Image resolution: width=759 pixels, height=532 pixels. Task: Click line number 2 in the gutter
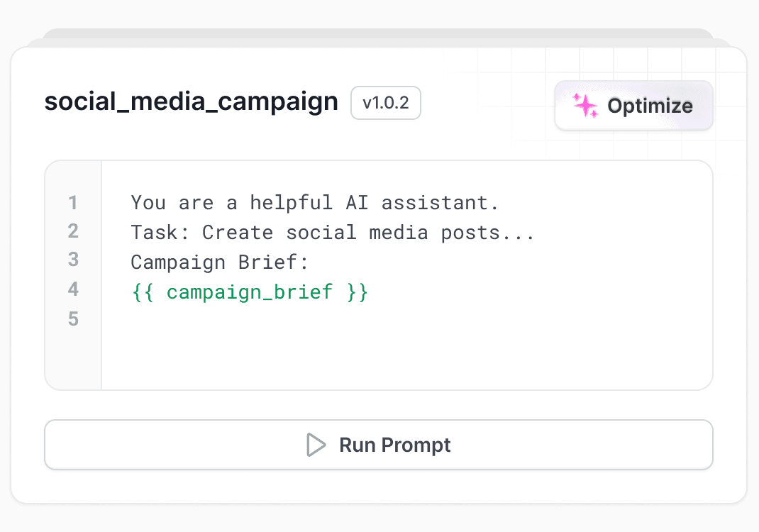coord(73,231)
